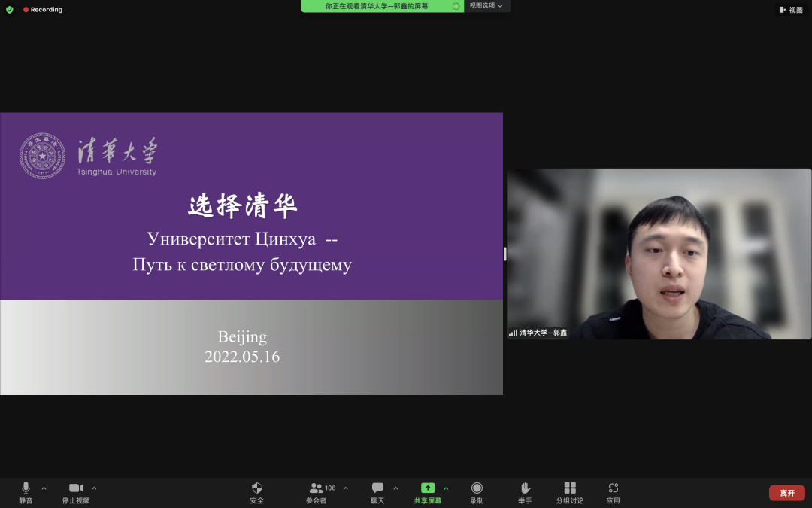Image resolution: width=812 pixels, height=508 pixels.
Task: Click the text Университет Цинхуа
Action: [232, 239]
